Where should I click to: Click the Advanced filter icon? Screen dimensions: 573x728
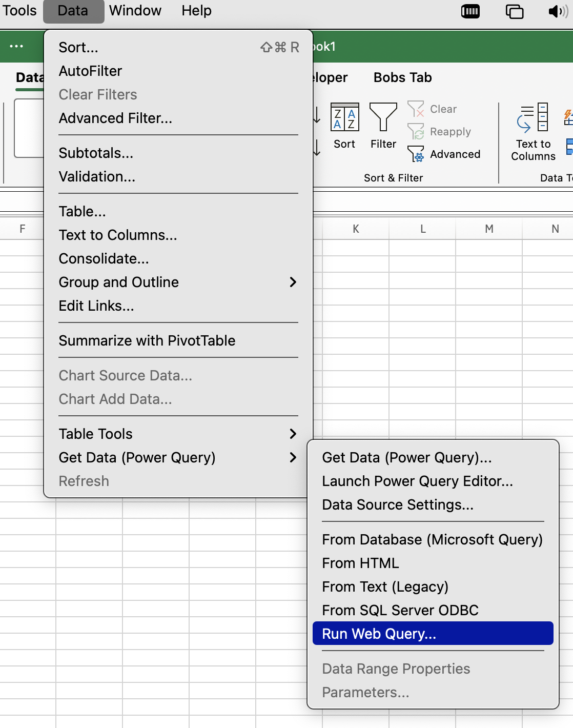pyautogui.click(x=416, y=154)
